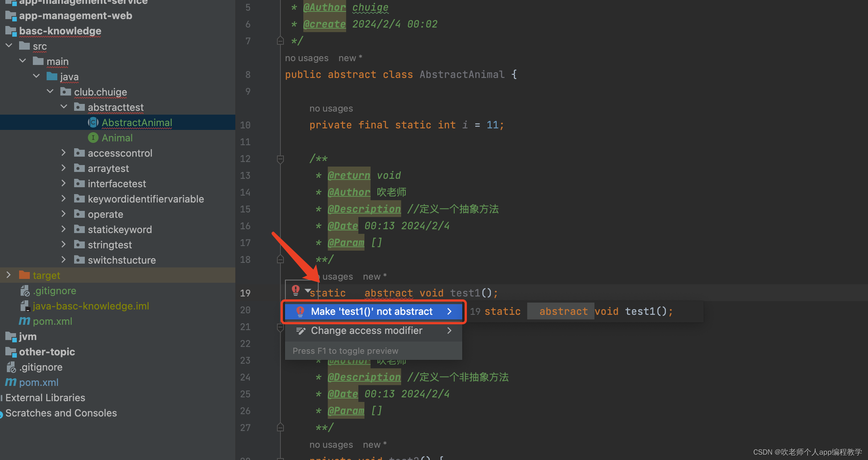Toggle code fold marker at line 12
The width and height of the screenshot is (868, 460).
tap(280, 159)
